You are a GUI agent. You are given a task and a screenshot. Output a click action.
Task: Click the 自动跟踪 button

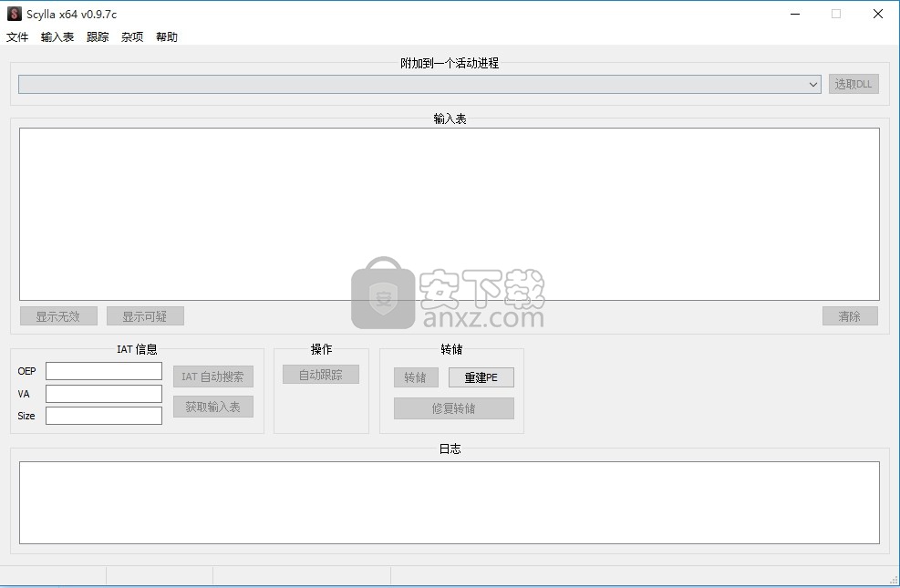pyautogui.click(x=321, y=375)
